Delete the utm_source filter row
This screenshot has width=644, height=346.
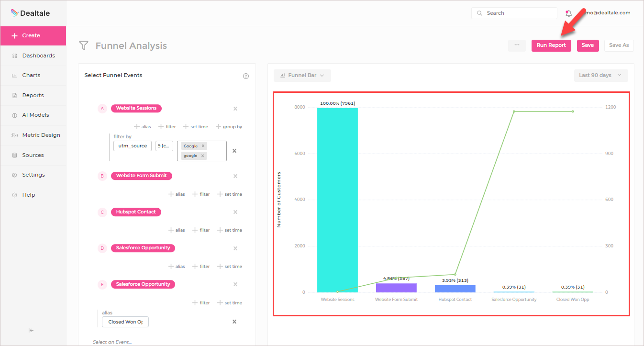(x=234, y=151)
